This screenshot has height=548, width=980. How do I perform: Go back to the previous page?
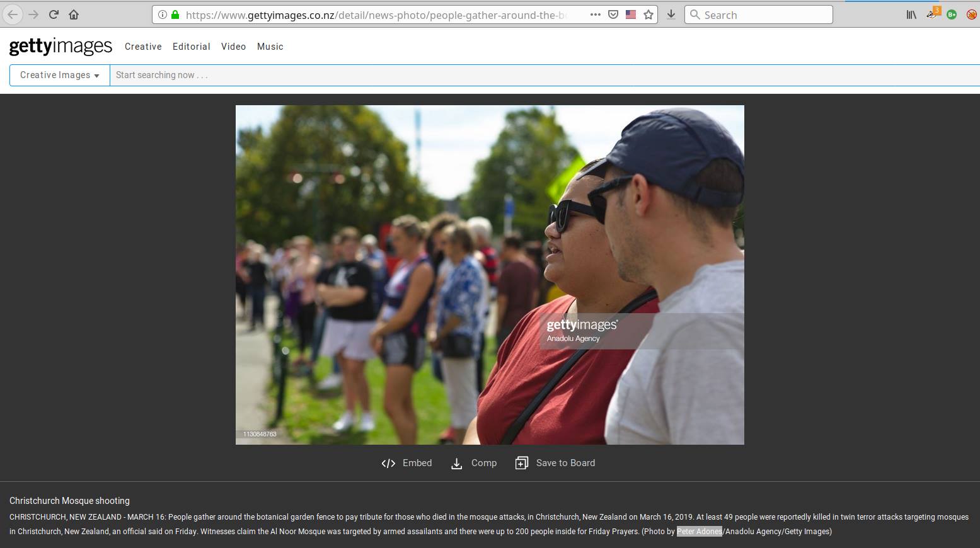pos(13,14)
